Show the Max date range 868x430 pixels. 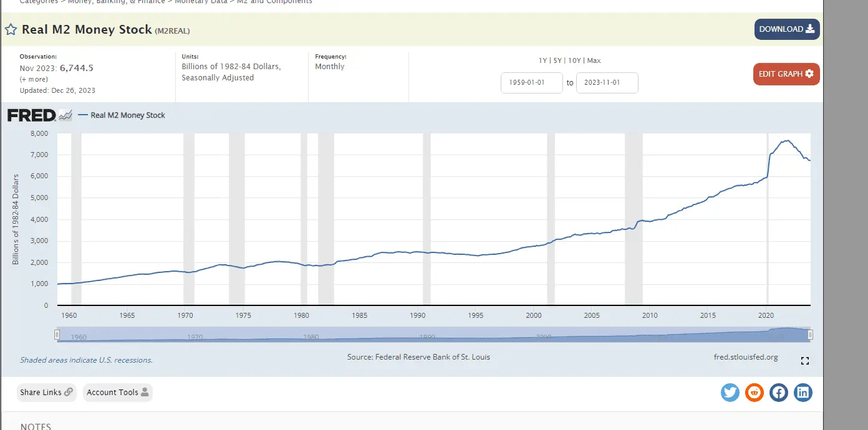tap(594, 60)
